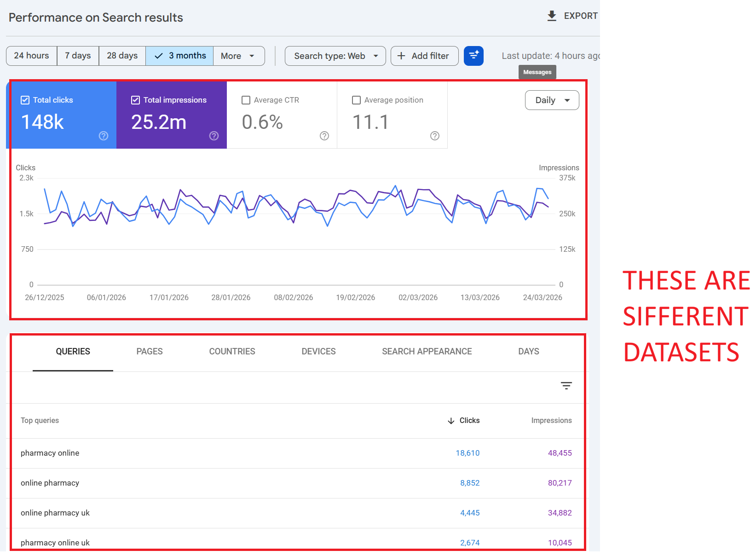The width and height of the screenshot is (756, 556).
Task: Click help icon on Average position card
Action: click(435, 136)
